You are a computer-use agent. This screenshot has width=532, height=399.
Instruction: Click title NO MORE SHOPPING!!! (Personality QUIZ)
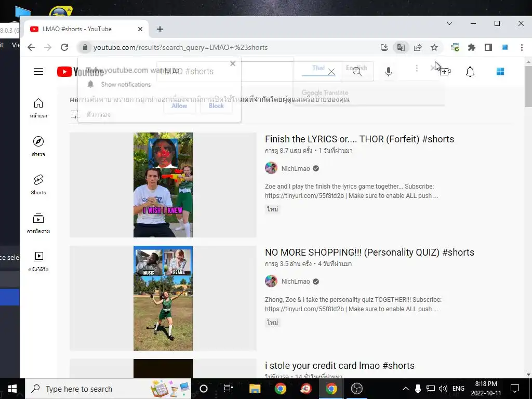click(369, 252)
